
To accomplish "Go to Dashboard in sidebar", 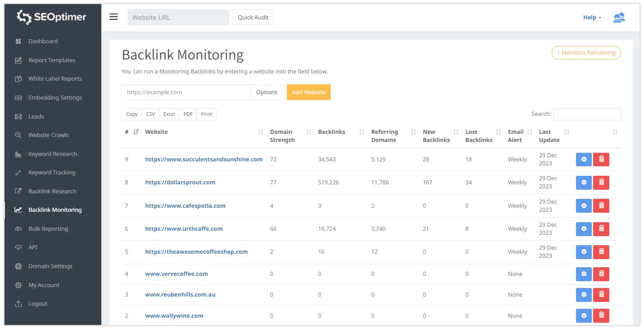I will 43,41.
